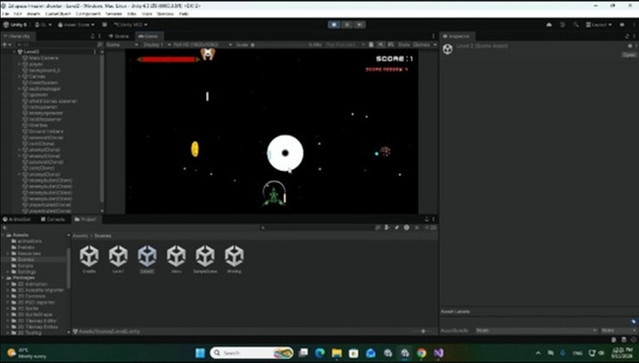Screen dimensions: 639x363
Task: Click the Scene Asset icon in Inspector
Action: 447,49
